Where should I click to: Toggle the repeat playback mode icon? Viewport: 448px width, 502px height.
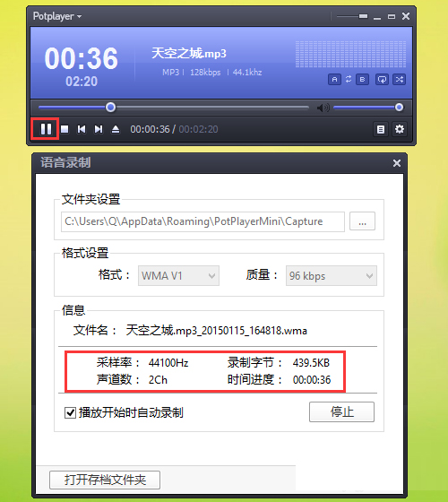[382, 80]
